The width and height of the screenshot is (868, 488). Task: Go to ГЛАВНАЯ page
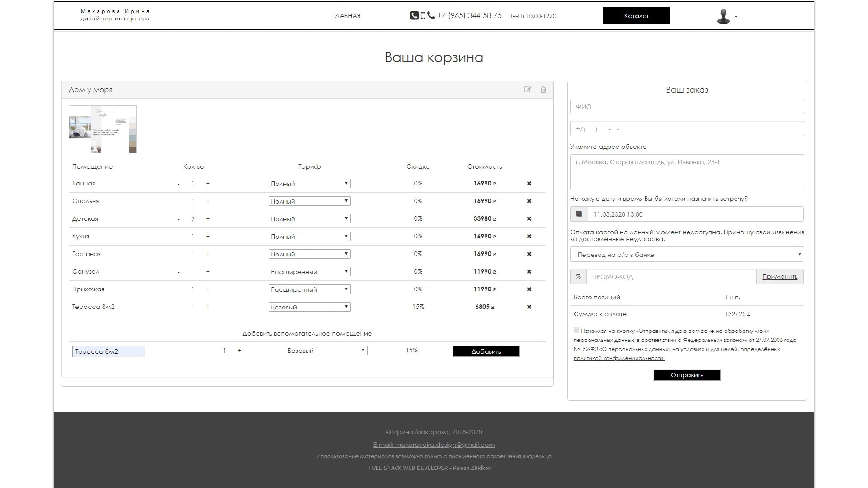pos(346,16)
